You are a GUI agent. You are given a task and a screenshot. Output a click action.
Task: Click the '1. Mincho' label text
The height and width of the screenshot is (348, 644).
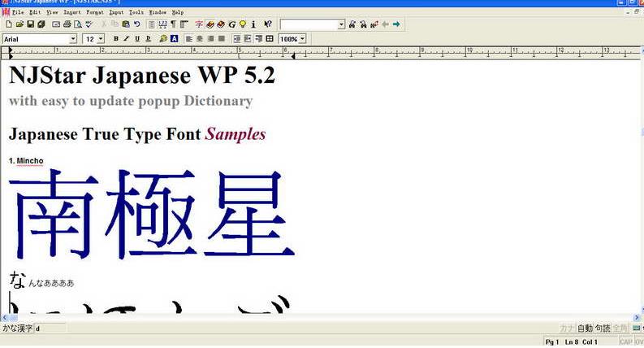[26, 161]
